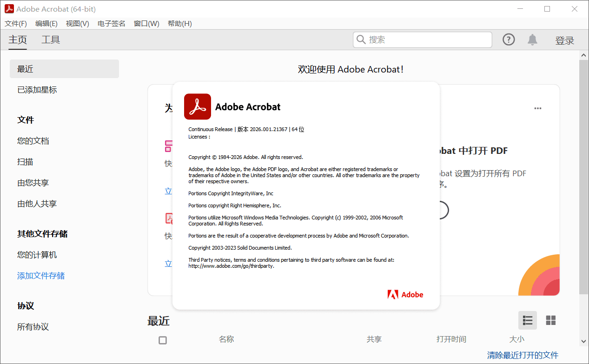Open the 编辑(E) menu
This screenshot has height=364, width=589.
click(x=46, y=24)
